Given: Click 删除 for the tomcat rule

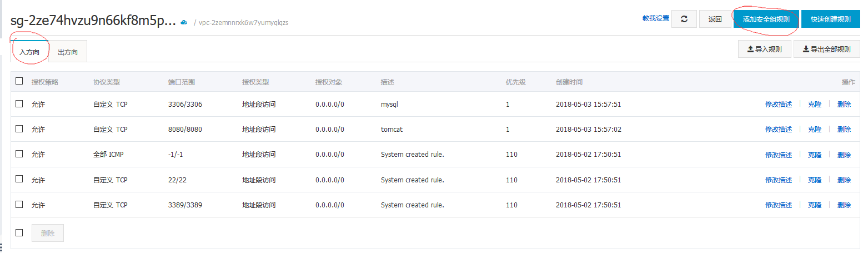Looking at the screenshot, I should tap(844, 129).
